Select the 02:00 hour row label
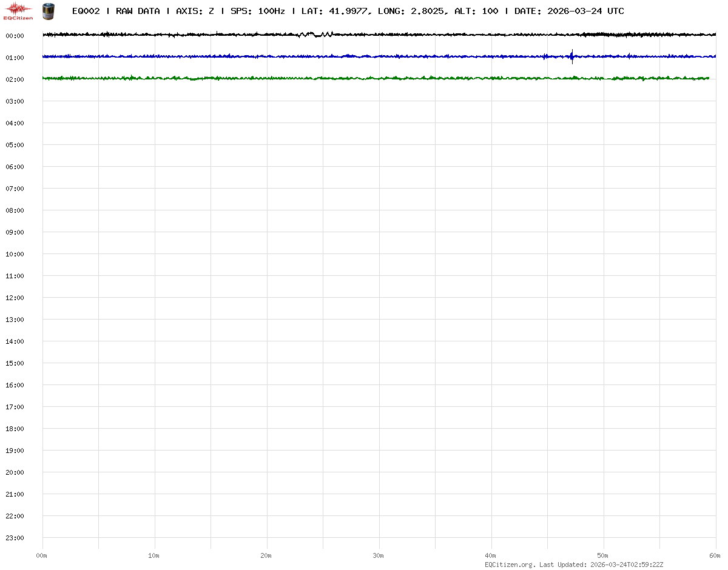 click(15, 79)
